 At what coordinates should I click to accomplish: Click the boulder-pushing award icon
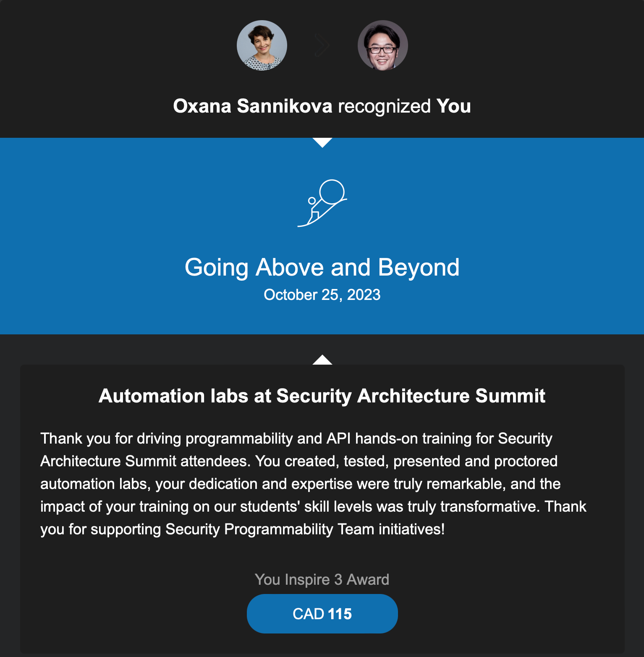pyautogui.click(x=322, y=203)
